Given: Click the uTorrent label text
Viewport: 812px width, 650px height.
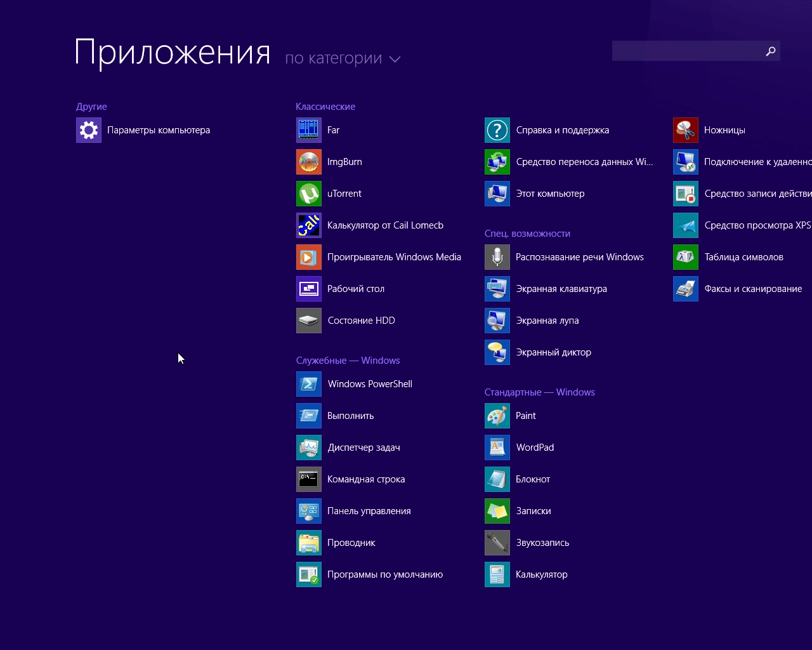Looking at the screenshot, I should point(344,194).
